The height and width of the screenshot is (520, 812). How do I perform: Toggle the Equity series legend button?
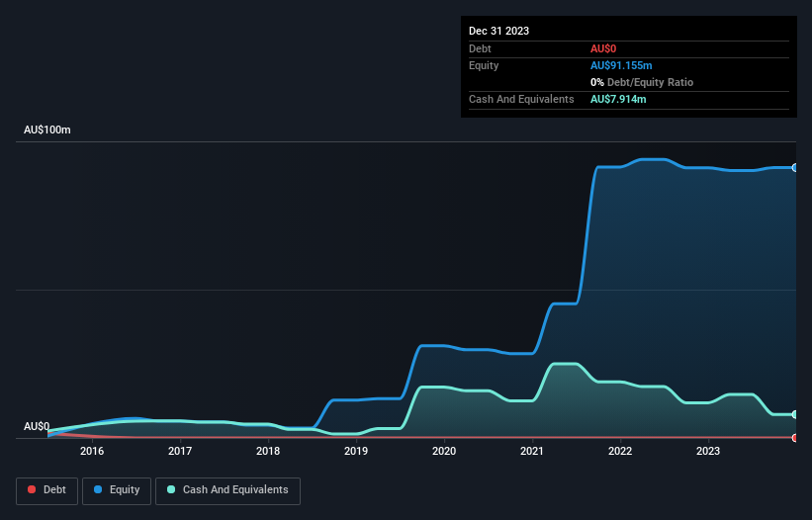pos(117,490)
